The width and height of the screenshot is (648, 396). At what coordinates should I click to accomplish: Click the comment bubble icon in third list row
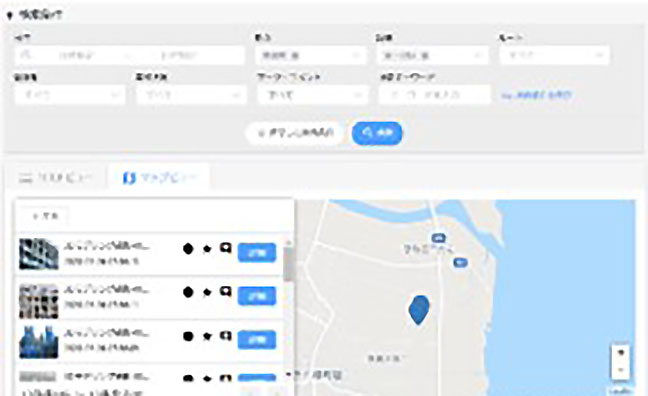[x=225, y=336]
